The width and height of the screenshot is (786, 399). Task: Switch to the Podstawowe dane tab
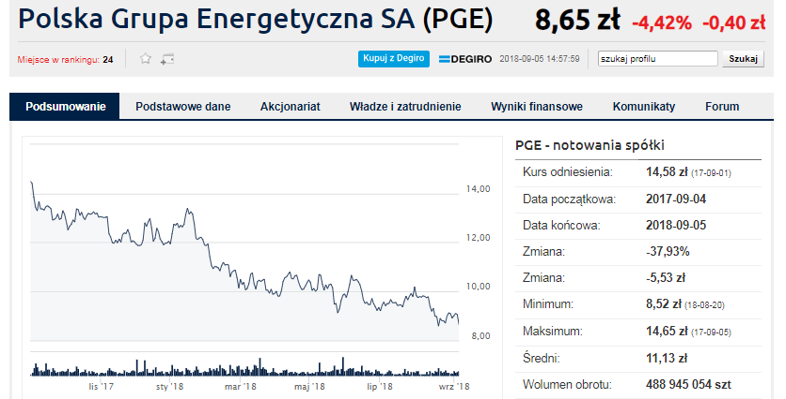pyautogui.click(x=183, y=106)
